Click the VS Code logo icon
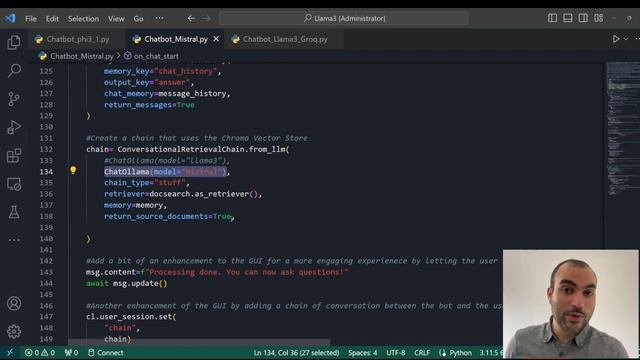 [10, 18]
